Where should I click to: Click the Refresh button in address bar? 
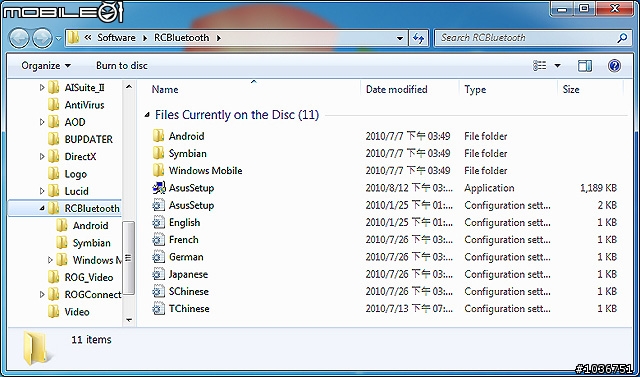pos(418,38)
